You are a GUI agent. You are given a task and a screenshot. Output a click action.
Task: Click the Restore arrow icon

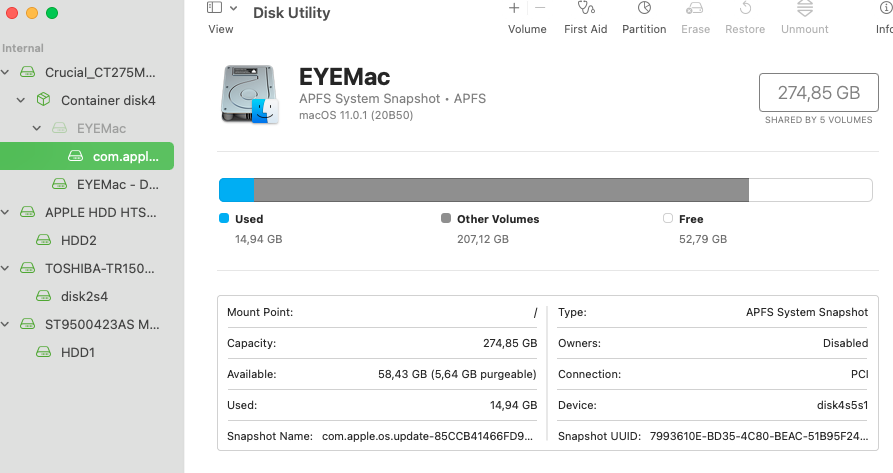click(745, 8)
